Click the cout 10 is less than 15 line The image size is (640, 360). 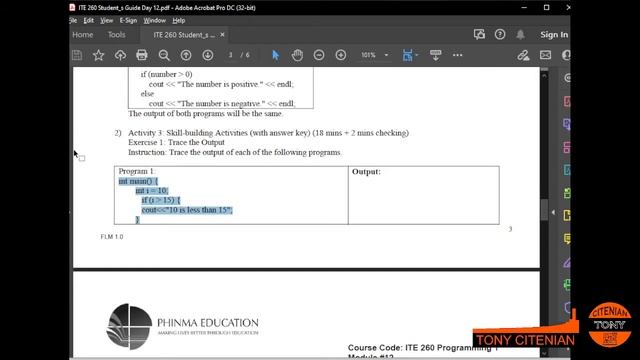(x=187, y=210)
